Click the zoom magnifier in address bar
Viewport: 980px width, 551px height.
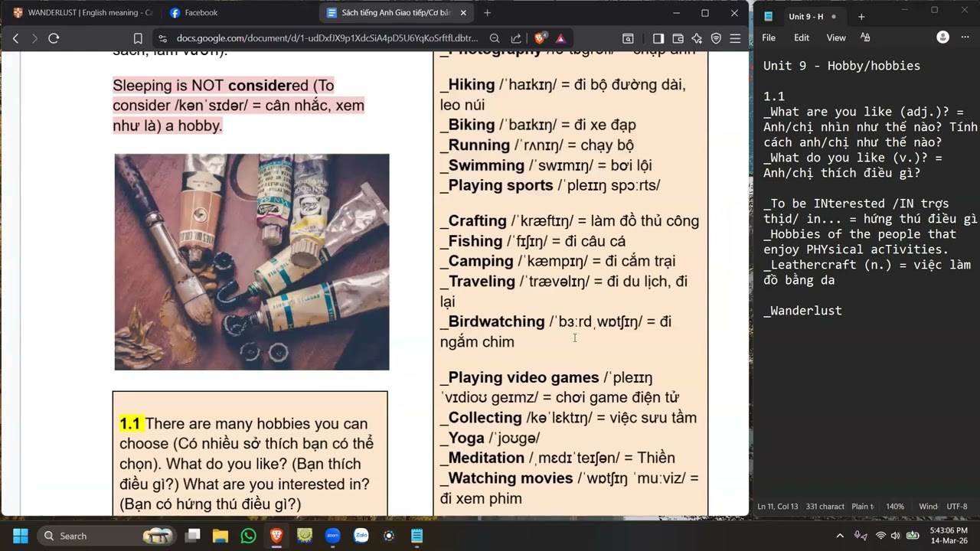pos(495,38)
